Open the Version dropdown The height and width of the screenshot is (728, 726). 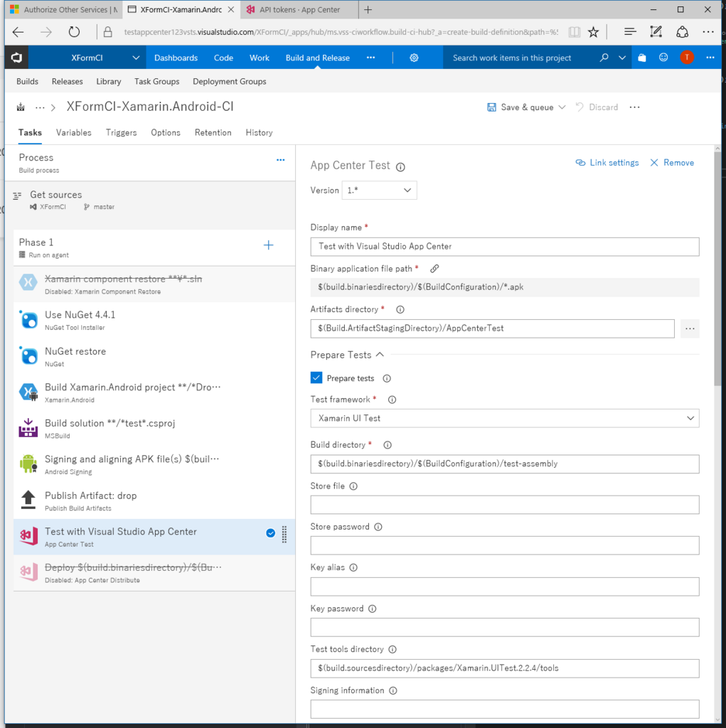point(379,191)
